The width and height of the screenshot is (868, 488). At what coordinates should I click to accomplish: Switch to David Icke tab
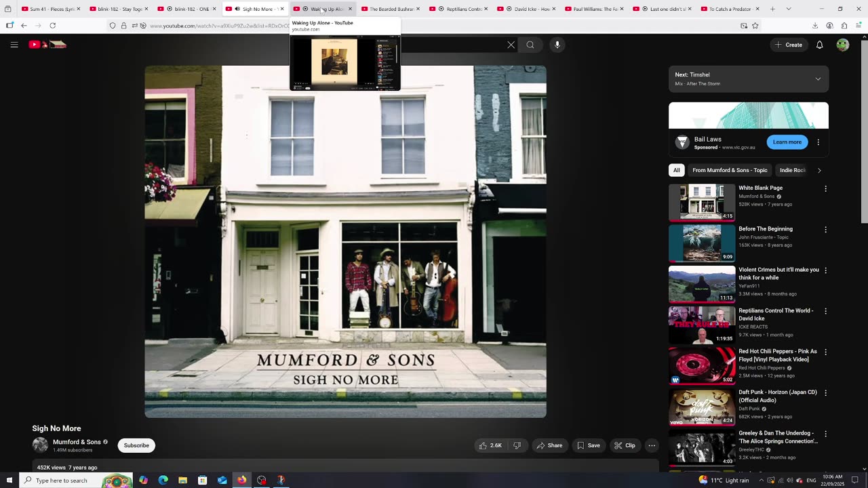point(526,9)
